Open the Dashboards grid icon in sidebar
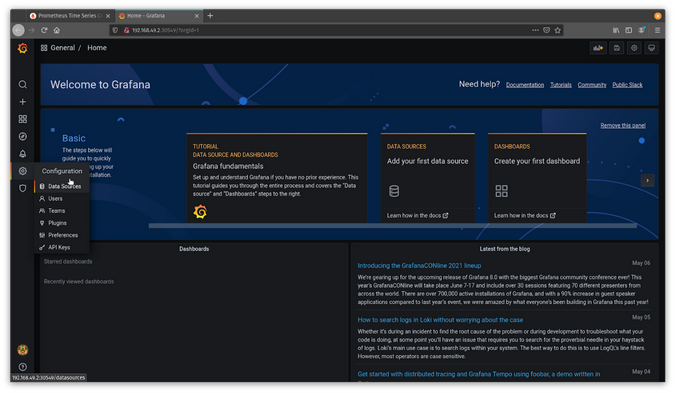Screen dimensions: 675x393 click(23, 119)
